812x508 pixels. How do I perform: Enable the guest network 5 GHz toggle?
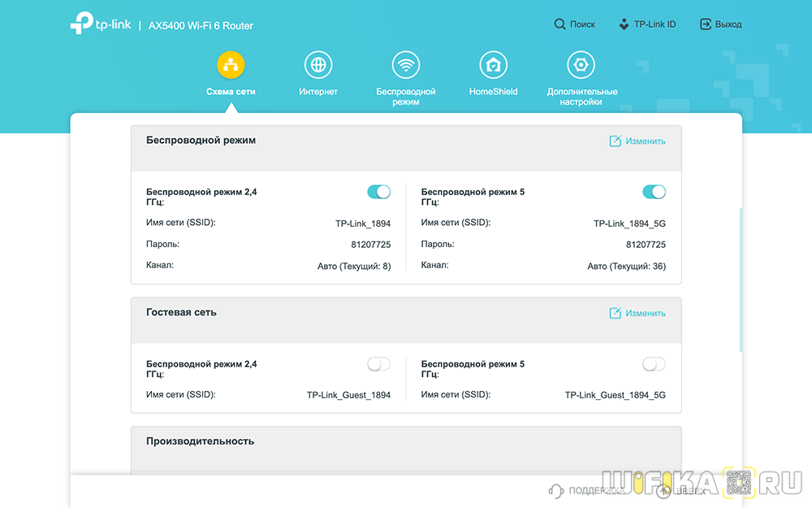[654, 364]
